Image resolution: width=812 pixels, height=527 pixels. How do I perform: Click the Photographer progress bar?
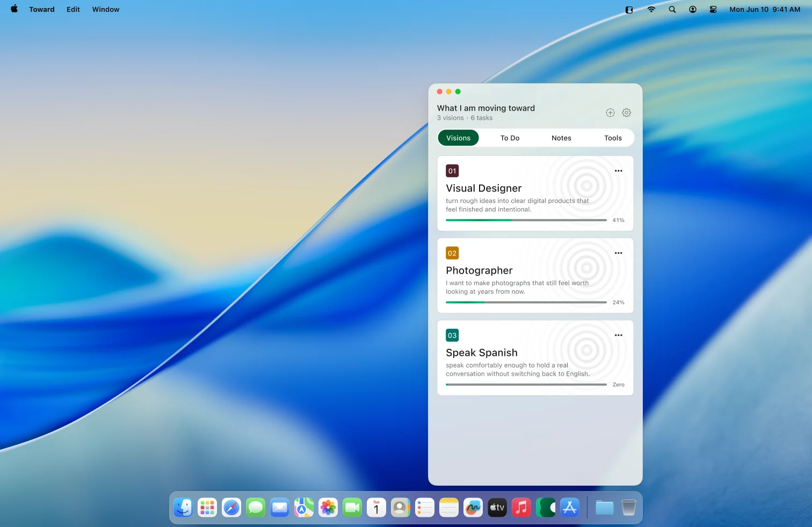point(526,302)
